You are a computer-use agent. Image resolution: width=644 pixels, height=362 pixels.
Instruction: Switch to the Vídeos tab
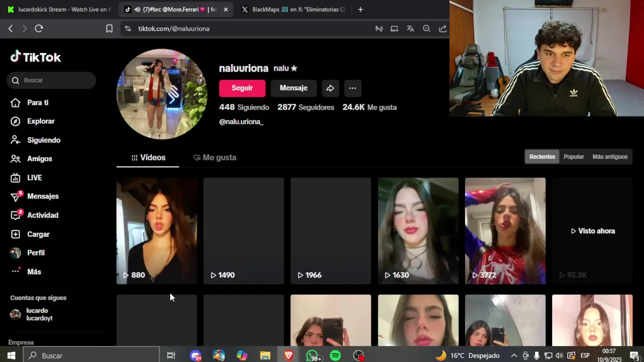coord(148,157)
